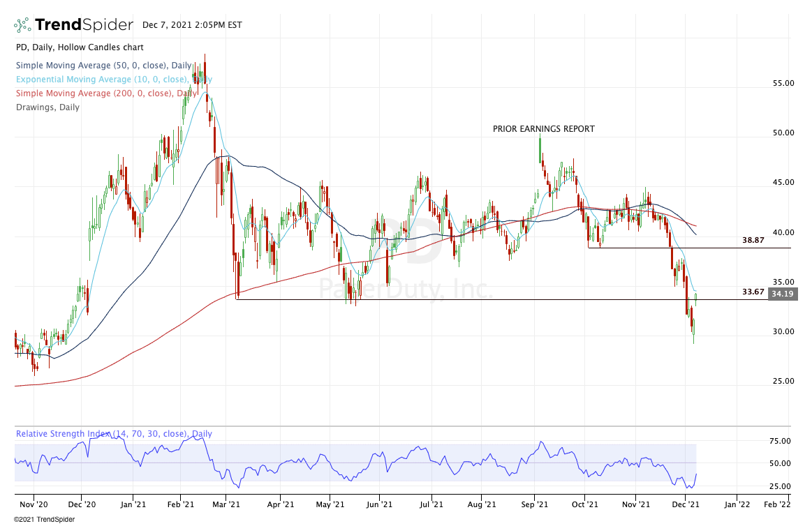Click the Simple Moving Average (200) legend entry
Viewport: 812px width, 526px height.
tap(106, 93)
